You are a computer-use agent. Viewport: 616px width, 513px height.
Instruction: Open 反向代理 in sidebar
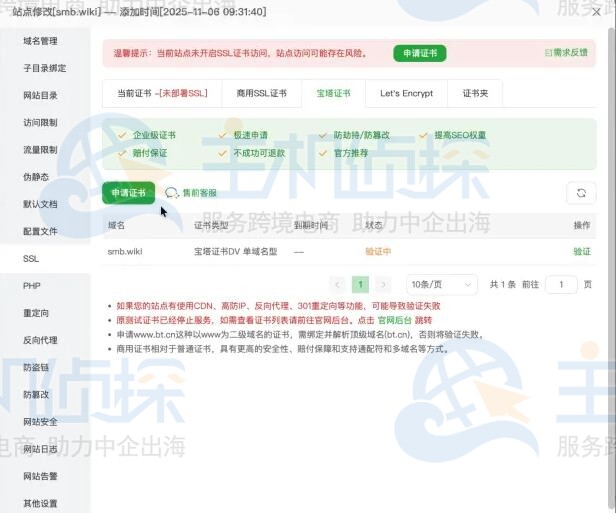pyautogui.click(x=40, y=340)
